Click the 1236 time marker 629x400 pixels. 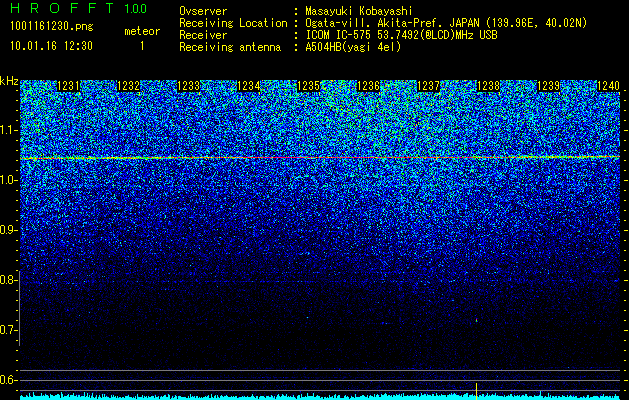click(369, 86)
